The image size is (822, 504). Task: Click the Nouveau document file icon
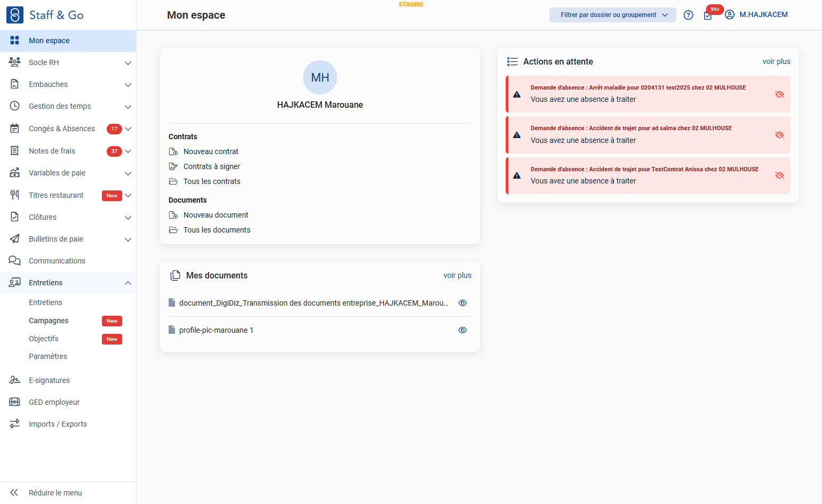coord(173,215)
